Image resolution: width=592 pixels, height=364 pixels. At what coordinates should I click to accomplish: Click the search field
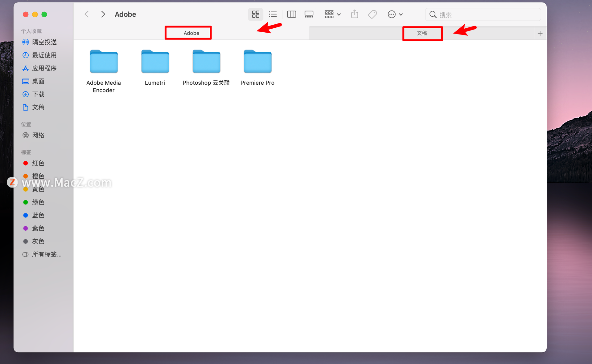(483, 15)
